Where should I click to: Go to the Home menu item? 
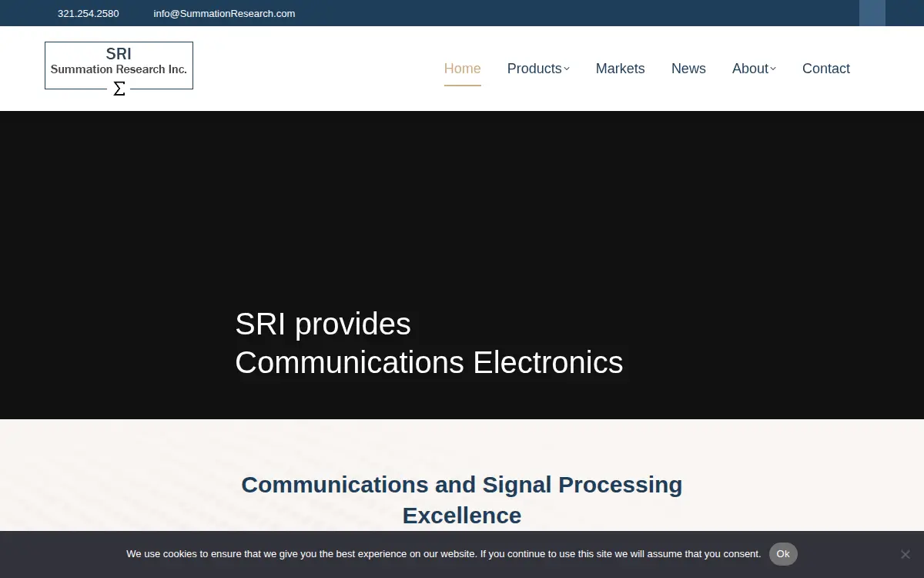click(x=462, y=69)
